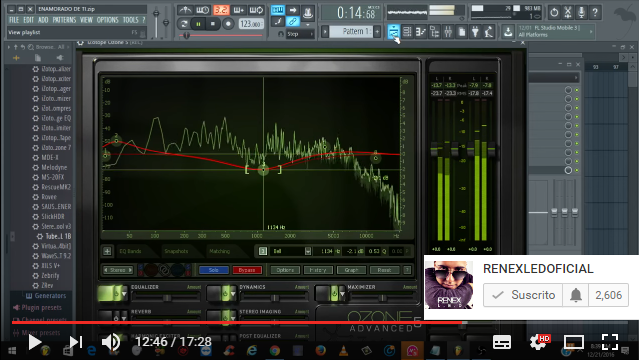The width and height of the screenshot is (639, 360).
Task: Open the Browser tree toolbar icon
Action: pos(434,31)
